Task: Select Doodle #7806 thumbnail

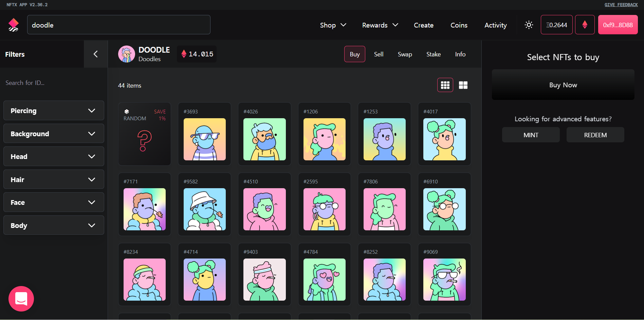Action: (384, 209)
